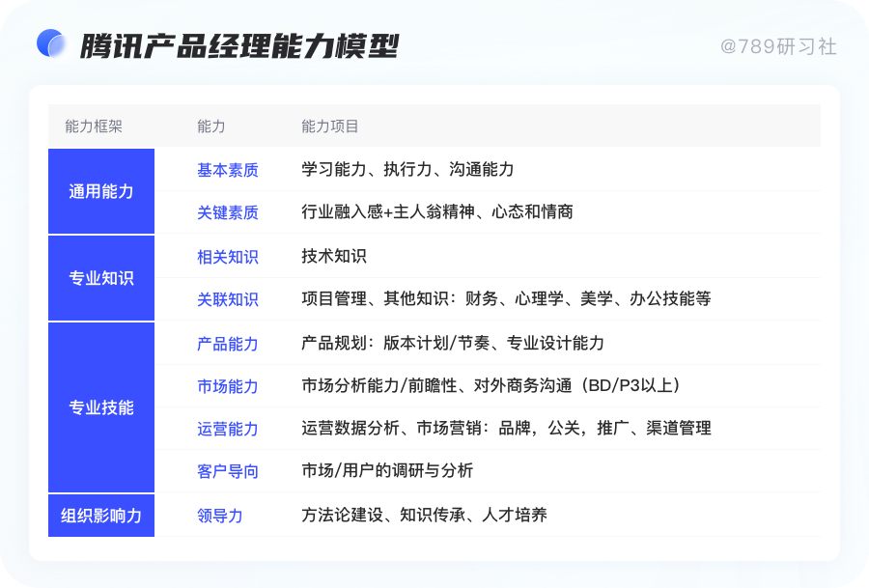Open the 运营能力 ability link

pos(228,429)
